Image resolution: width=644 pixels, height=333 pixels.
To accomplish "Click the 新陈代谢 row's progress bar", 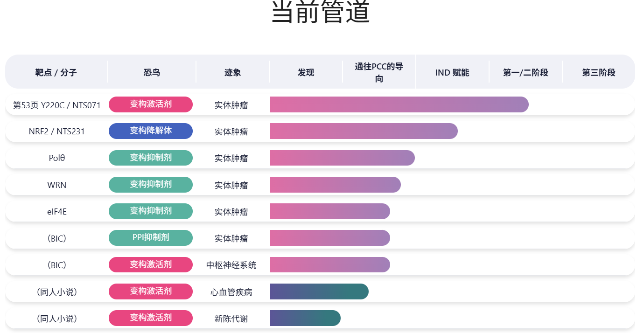I will coord(305,318).
